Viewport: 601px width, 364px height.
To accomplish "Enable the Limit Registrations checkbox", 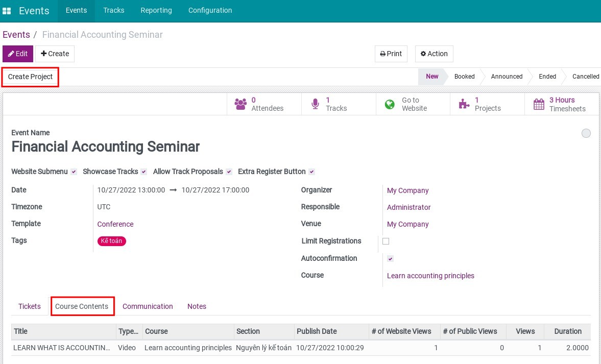I will click(x=386, y=241).
